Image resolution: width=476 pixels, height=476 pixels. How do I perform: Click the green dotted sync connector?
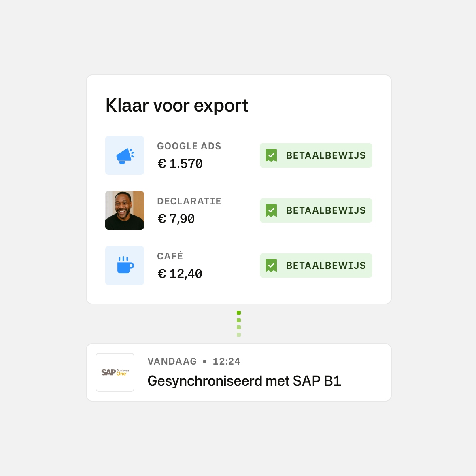(x=239, y=324)
